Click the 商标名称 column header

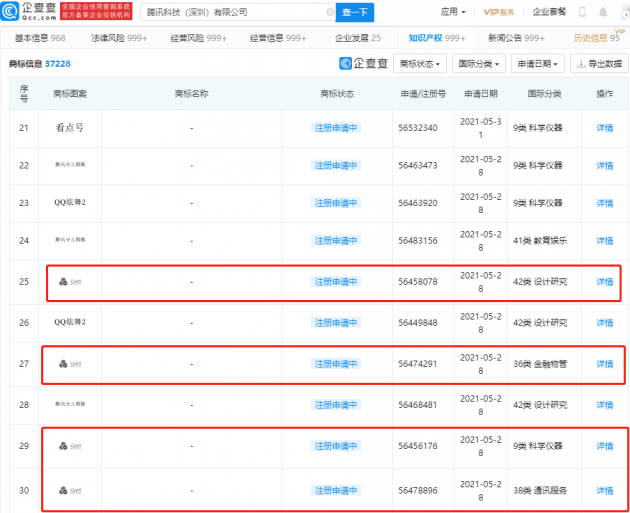click(x=192, y=94)
